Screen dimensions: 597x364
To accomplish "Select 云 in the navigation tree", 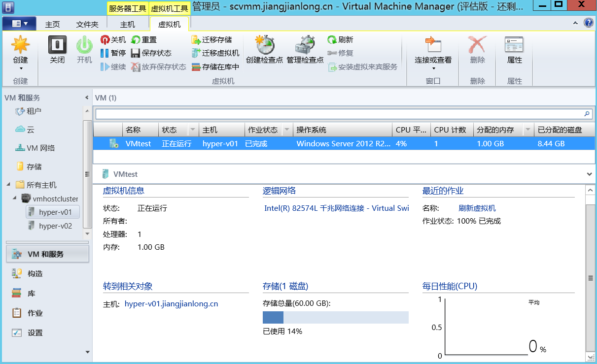I will click(25, 130).
